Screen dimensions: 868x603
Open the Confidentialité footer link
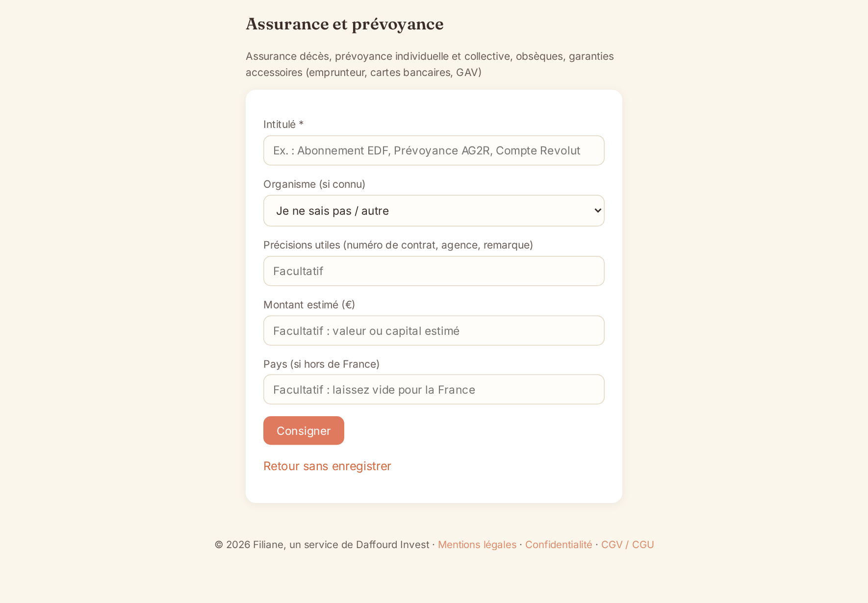click(x=559, y=545)
